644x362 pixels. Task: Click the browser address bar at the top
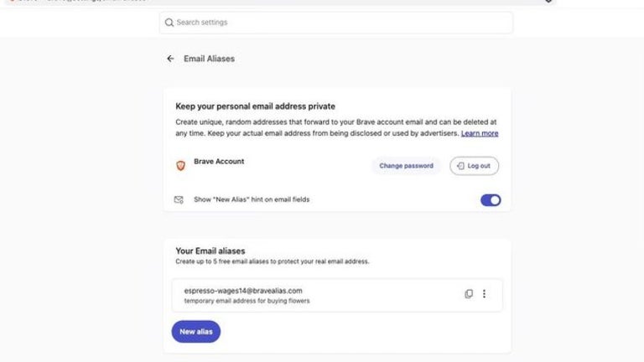279,1
